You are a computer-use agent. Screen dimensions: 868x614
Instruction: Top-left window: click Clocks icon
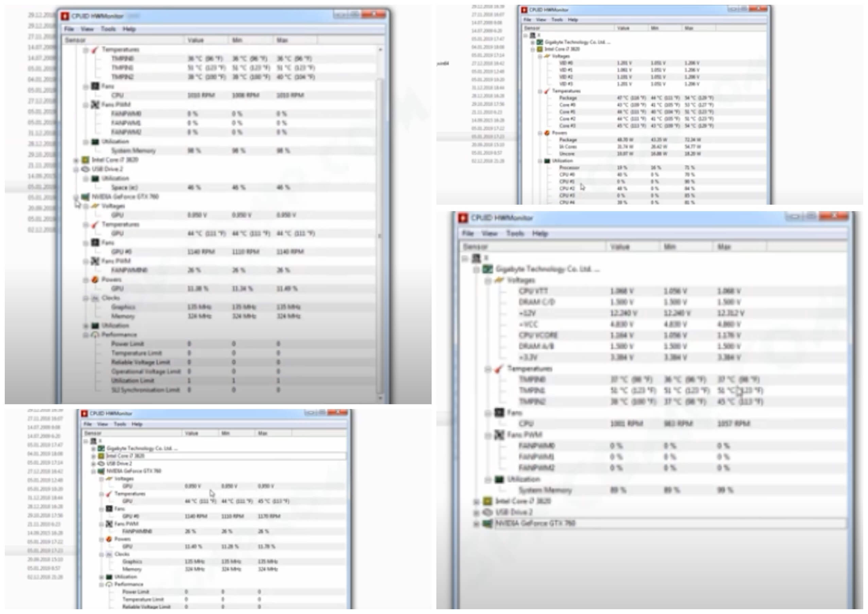(x=95, y=298)
